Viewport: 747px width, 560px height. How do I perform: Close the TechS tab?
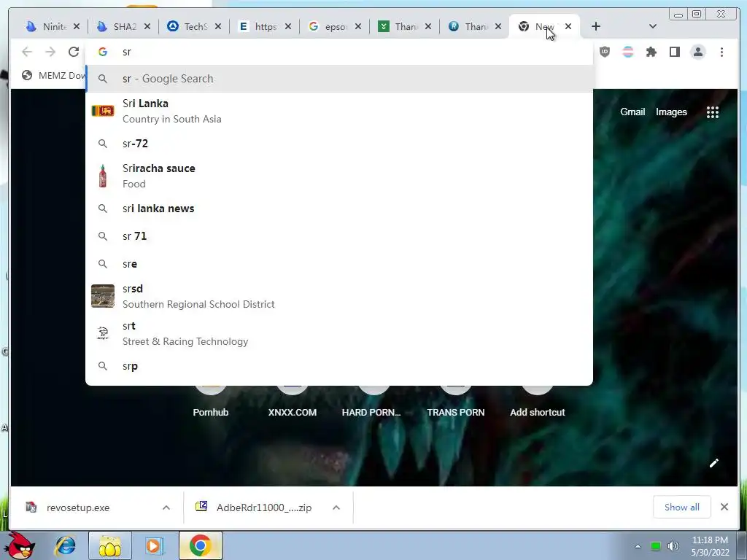217,27
